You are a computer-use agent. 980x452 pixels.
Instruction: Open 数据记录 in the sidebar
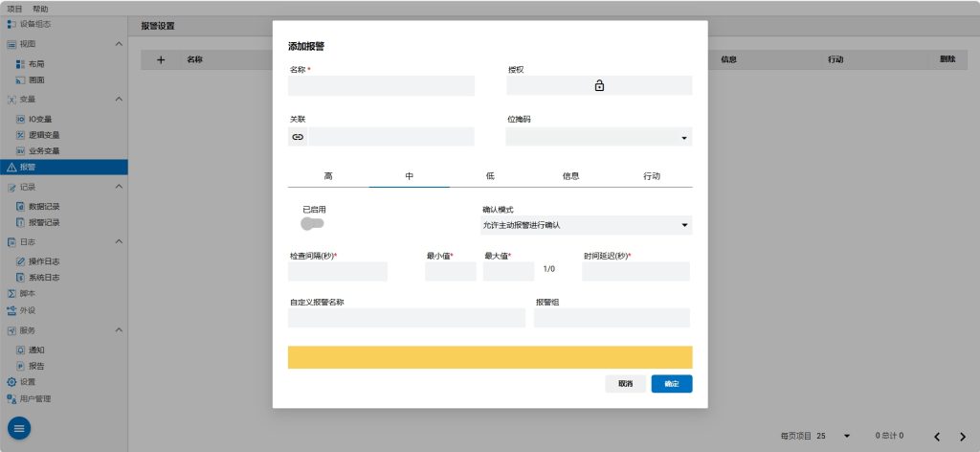tap(44, 206)
